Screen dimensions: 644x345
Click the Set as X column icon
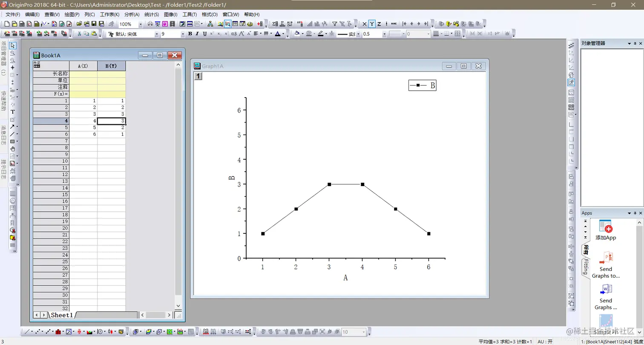[x=365, y=24]
